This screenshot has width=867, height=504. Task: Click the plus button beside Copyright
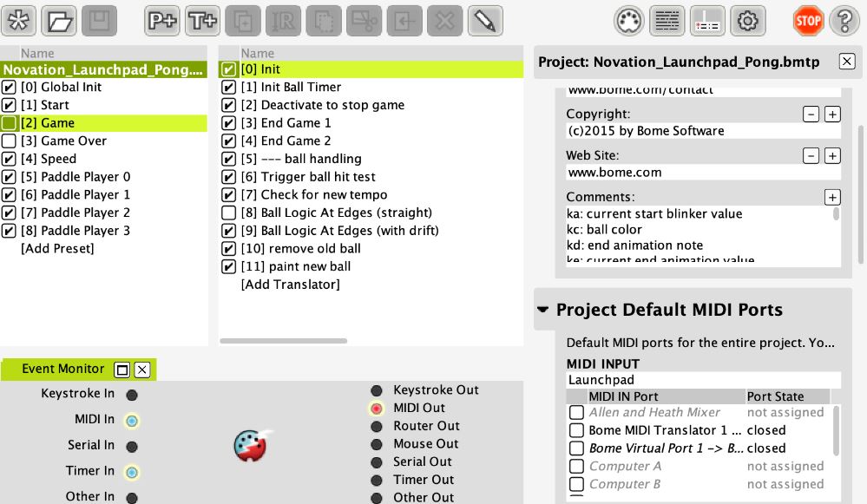(x=832, y=115)
